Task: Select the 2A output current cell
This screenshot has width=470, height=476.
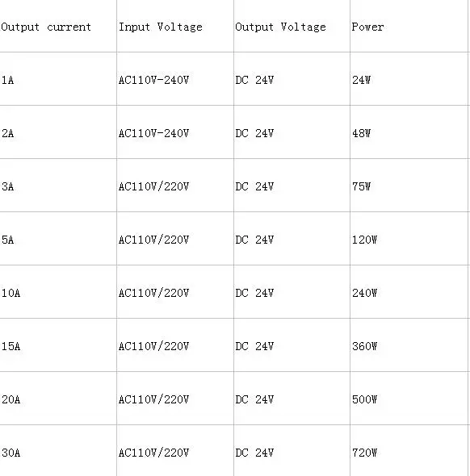Action: (x=58, y=132)
